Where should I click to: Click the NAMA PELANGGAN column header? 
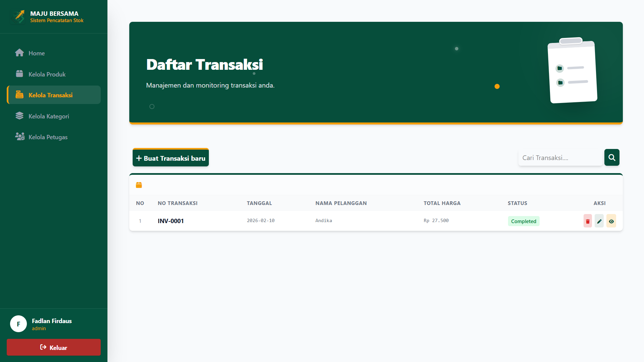pyautogui.click(x=341, y=203)
